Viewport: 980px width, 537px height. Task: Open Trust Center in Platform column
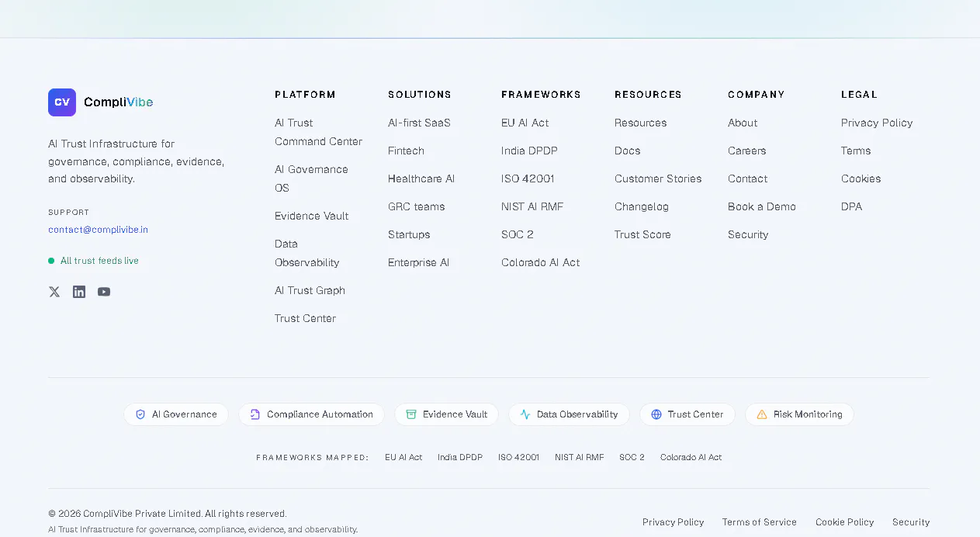coord(305,318)
